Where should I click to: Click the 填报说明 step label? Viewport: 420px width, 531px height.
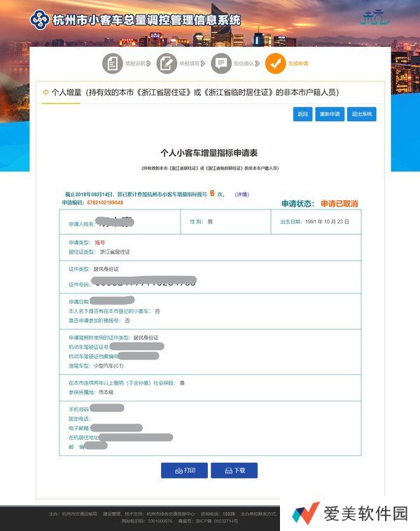click(135, 63)
